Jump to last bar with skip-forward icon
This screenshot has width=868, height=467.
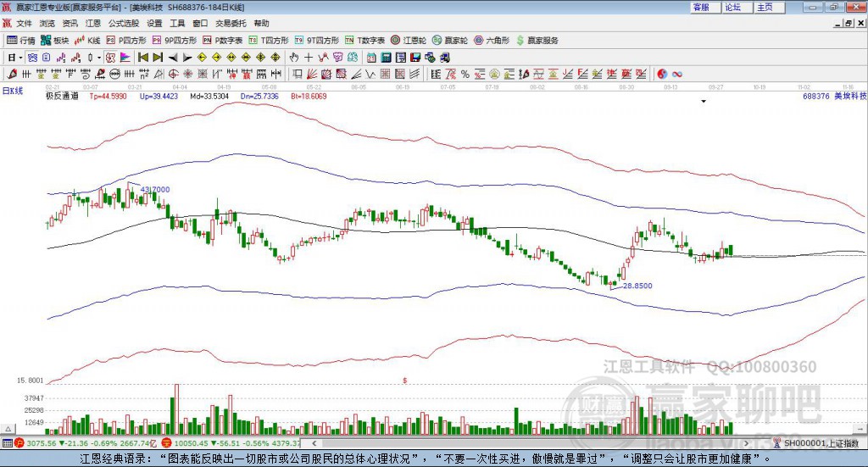coord(158,58)
